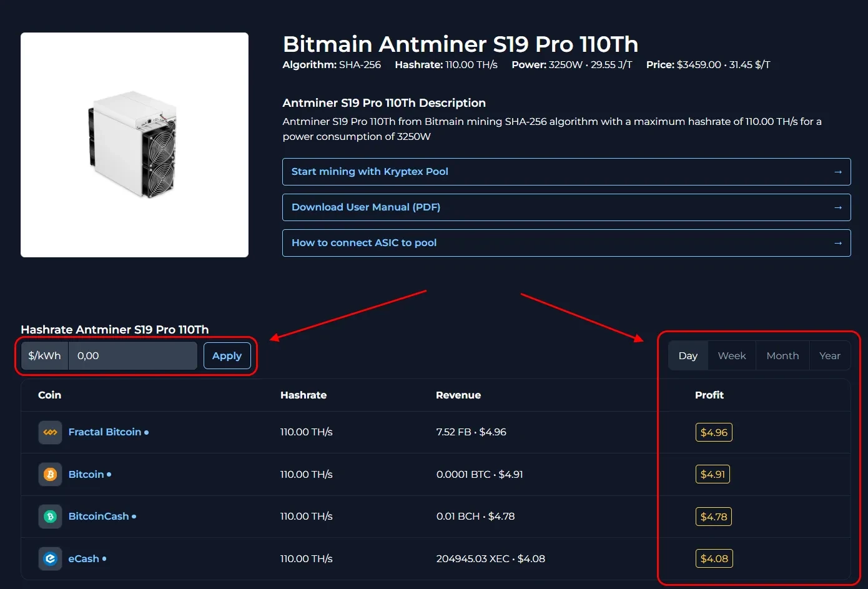
Task: Click the orange Bitcoin coin icon
Action: click(x=50, y=475)
